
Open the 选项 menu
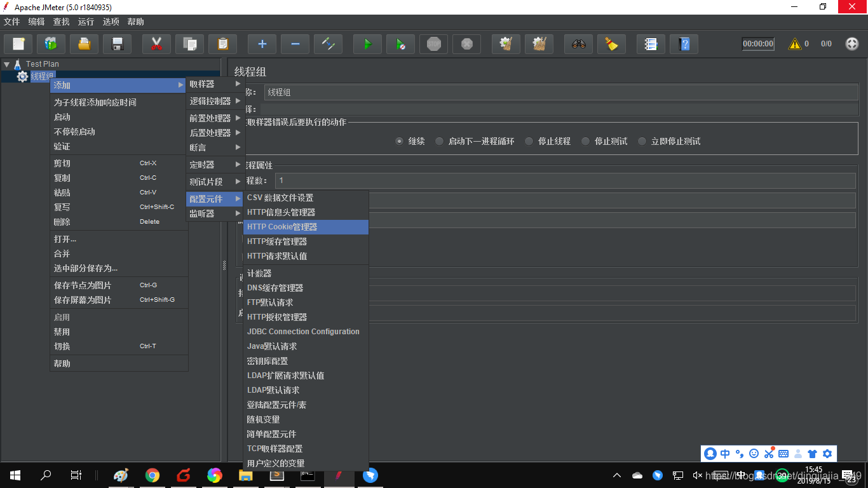click(111, 22)
